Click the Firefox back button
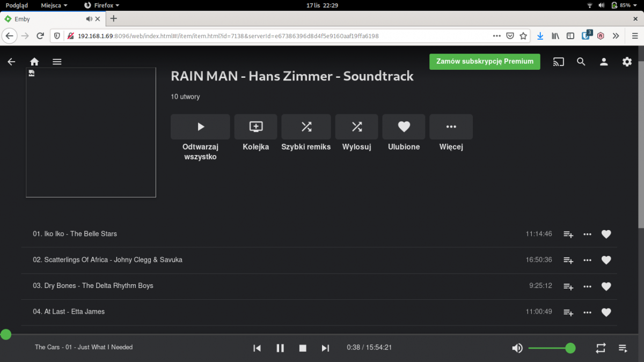 coord(9,36)
